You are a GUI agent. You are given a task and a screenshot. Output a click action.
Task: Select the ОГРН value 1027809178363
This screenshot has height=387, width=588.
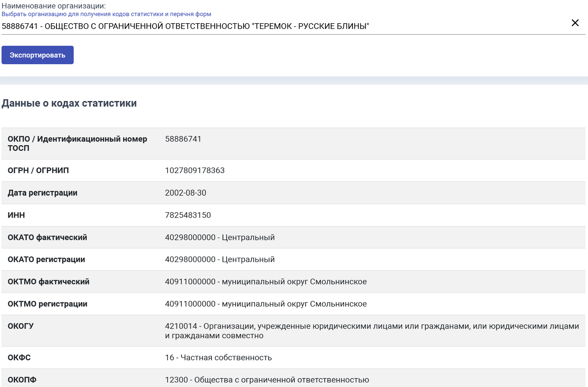(x=195, y=171)
